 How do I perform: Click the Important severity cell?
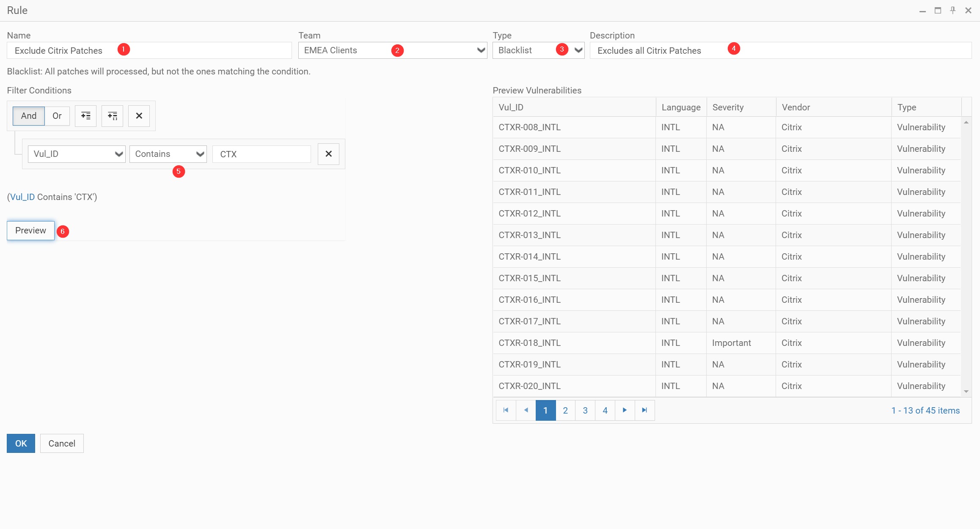741,343
